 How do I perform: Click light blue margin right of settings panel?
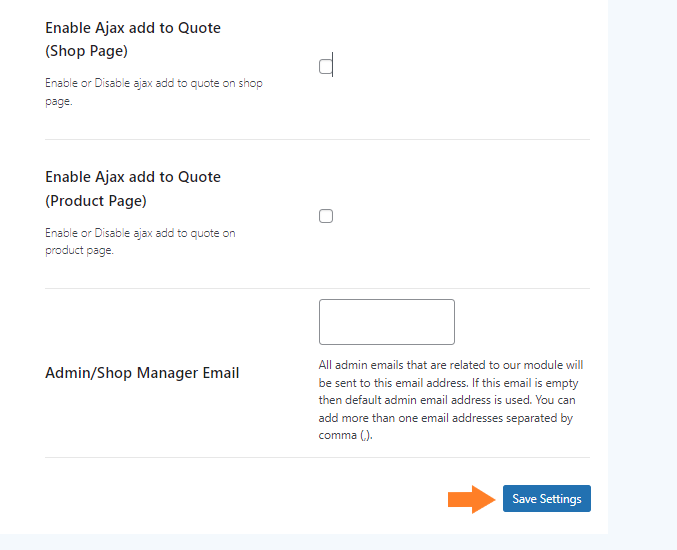pos(642,267)
